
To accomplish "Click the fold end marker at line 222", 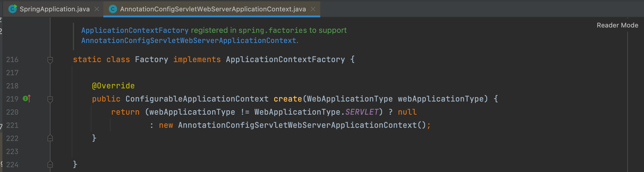I will click(x=50, y=138).
